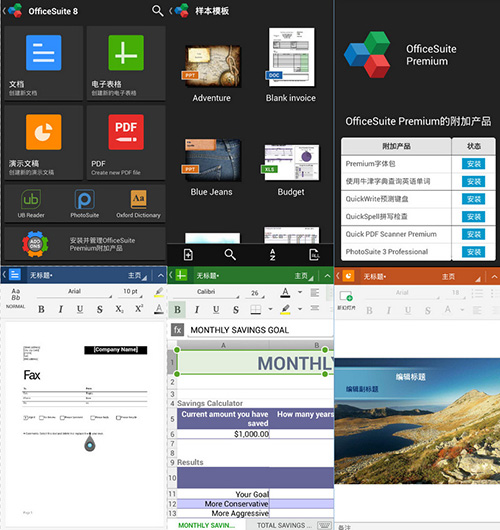Tap new file icon in templates bottom bar

pos(188,255)
